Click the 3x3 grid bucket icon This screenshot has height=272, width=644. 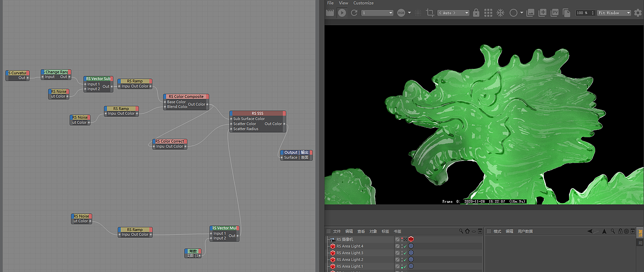coord(489,13)
